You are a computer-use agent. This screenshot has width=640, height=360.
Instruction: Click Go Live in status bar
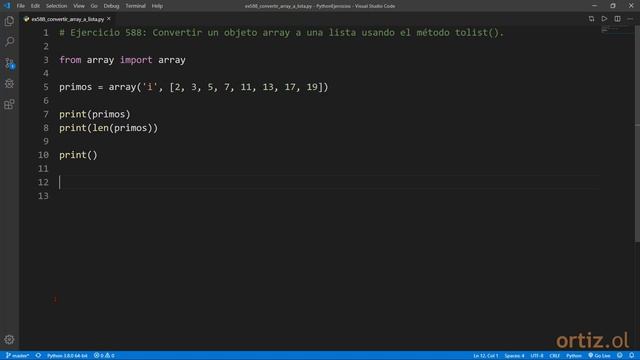599,356
